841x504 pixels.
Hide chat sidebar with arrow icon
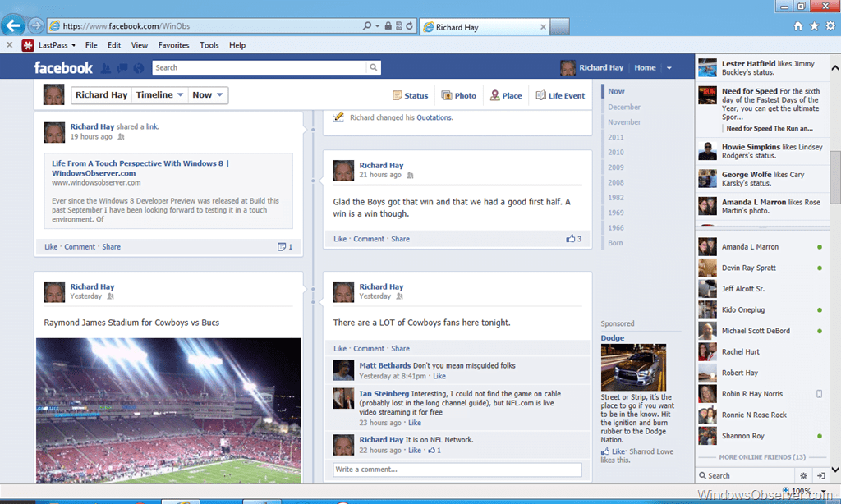(821, 475)
